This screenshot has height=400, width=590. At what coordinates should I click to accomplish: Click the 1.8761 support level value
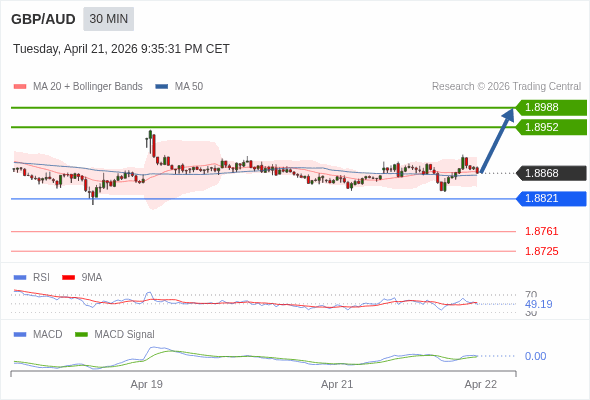[541, 231]
